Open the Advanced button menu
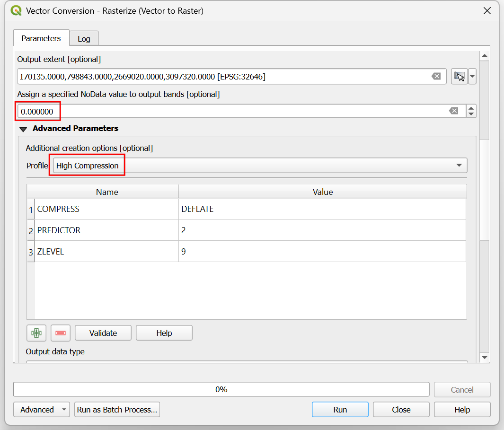Image resolution: width=504 pixels, height=430 pixels. coord(42,410)
